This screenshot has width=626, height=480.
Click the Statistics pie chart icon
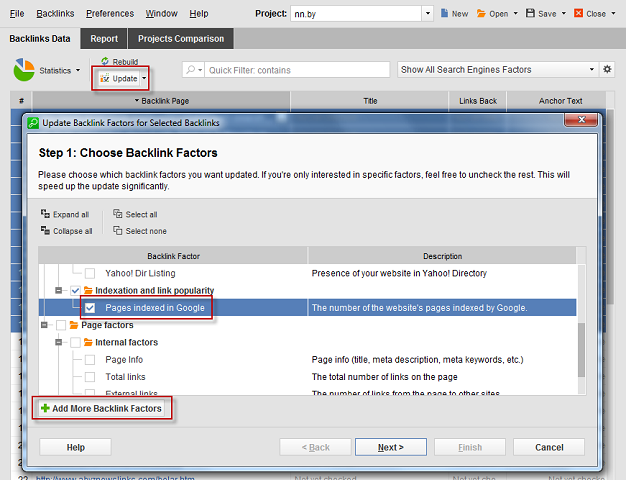[x=24, y=70]
